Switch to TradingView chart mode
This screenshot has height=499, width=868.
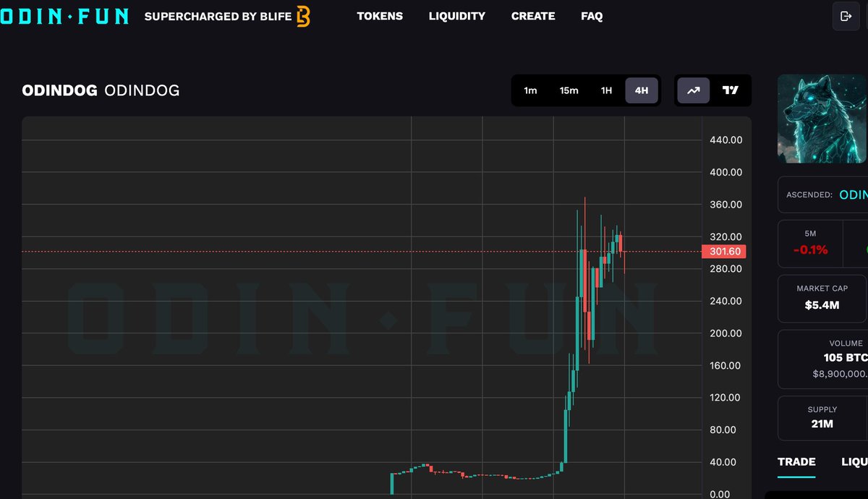[x=731, y=90]
